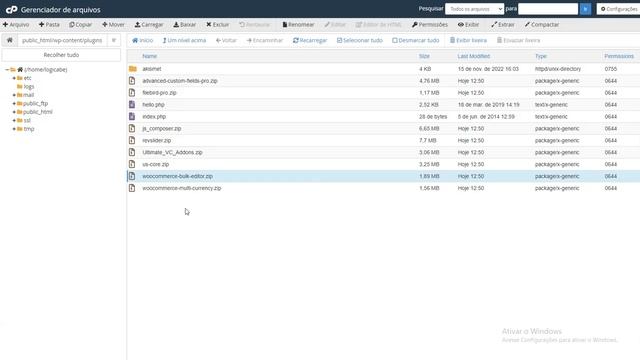Image resolution: width=640 pixels, height=360 pixels.
Task: Collapse the /home/logicabe root node
Action: click(x=7, y=70)
